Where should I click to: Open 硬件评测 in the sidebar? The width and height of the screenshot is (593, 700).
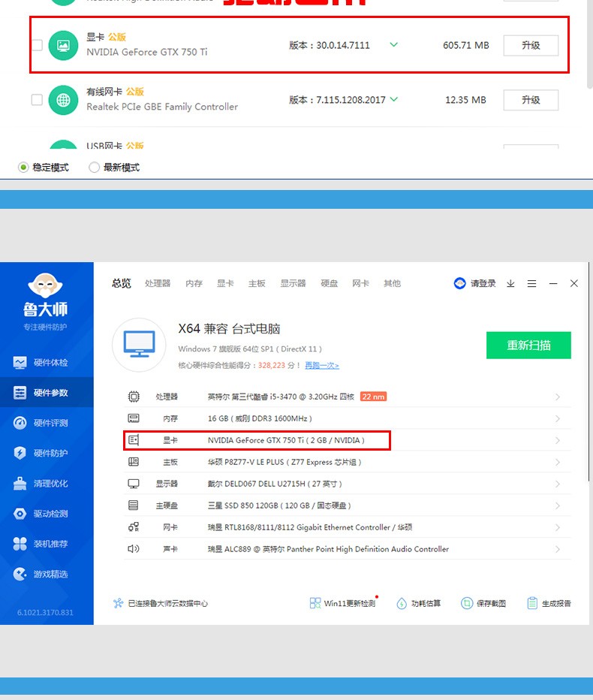tap(47, 423)
